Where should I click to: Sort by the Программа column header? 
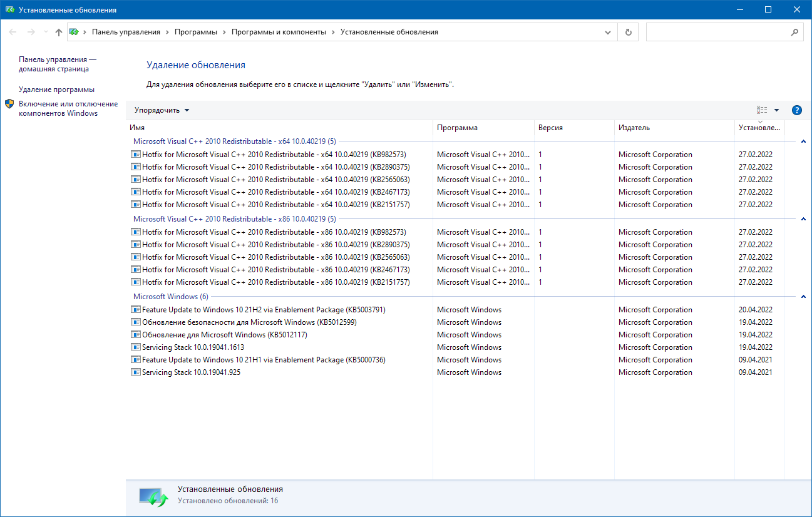coord(483,128)
